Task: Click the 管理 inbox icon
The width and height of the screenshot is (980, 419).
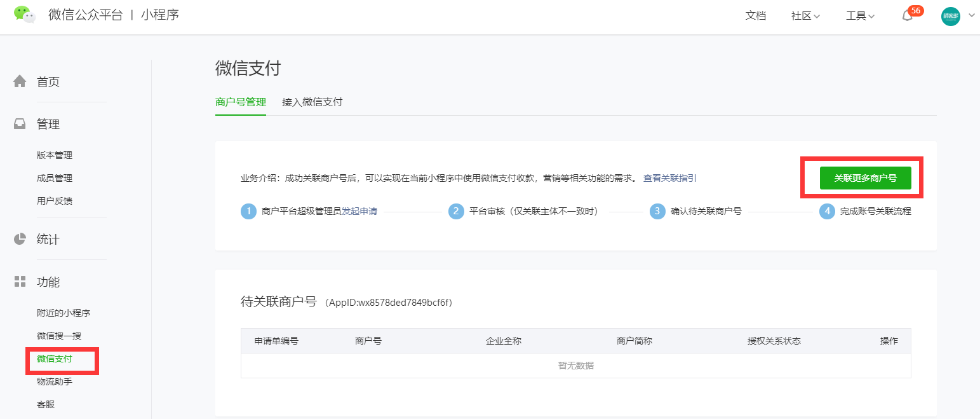Action: (20, 124)
